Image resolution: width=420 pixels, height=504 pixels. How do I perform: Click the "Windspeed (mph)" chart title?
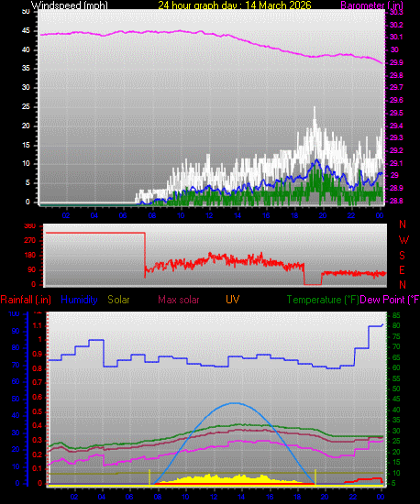click(70, 5)
